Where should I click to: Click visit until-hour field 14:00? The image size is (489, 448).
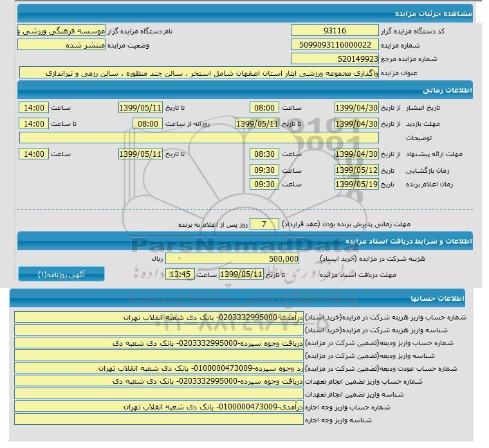pos(33,123)
